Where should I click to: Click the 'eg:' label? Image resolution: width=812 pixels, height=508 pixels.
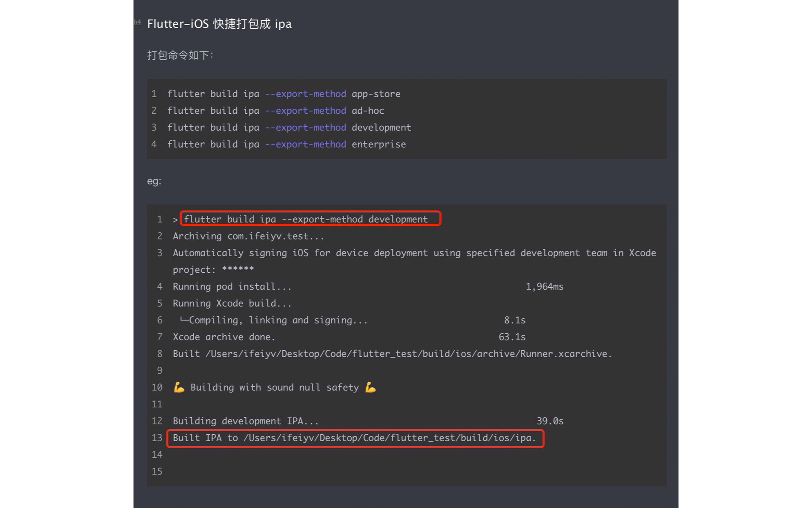(x=154, y=181)
